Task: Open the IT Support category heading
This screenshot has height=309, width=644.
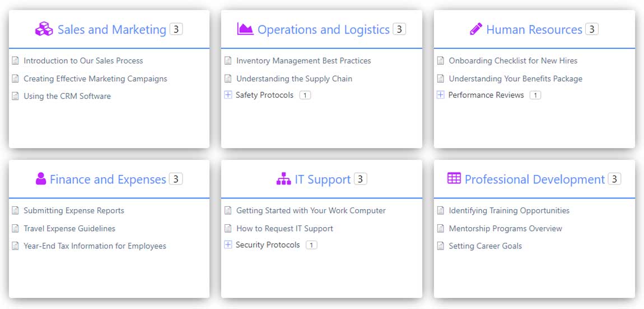Action: pos(323,179)
